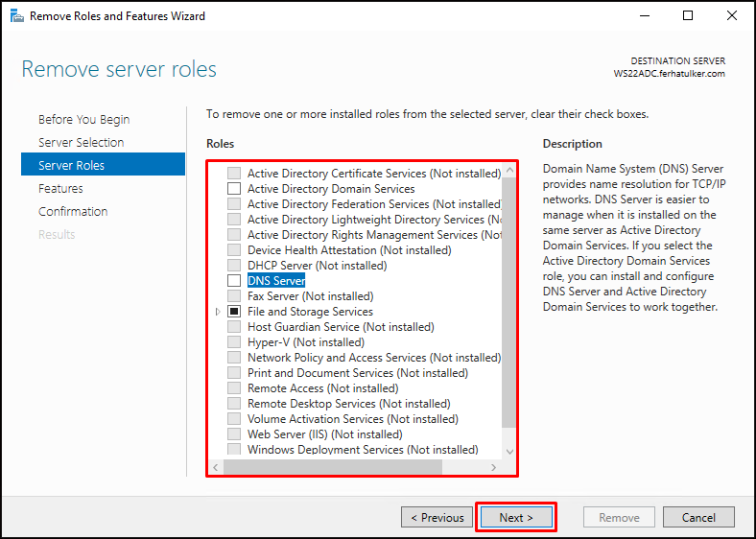Click the Remote Desktop Services checkbox

point(234,404)
